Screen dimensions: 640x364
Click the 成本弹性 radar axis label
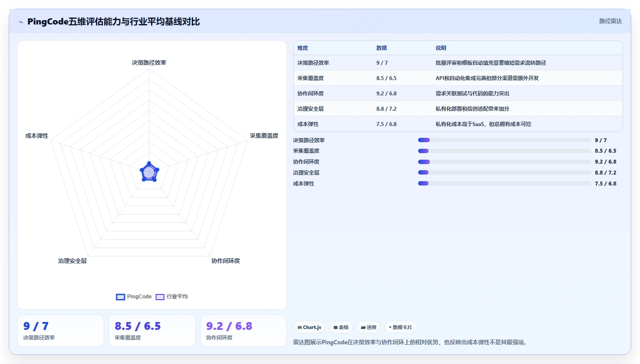click(37, 136)
